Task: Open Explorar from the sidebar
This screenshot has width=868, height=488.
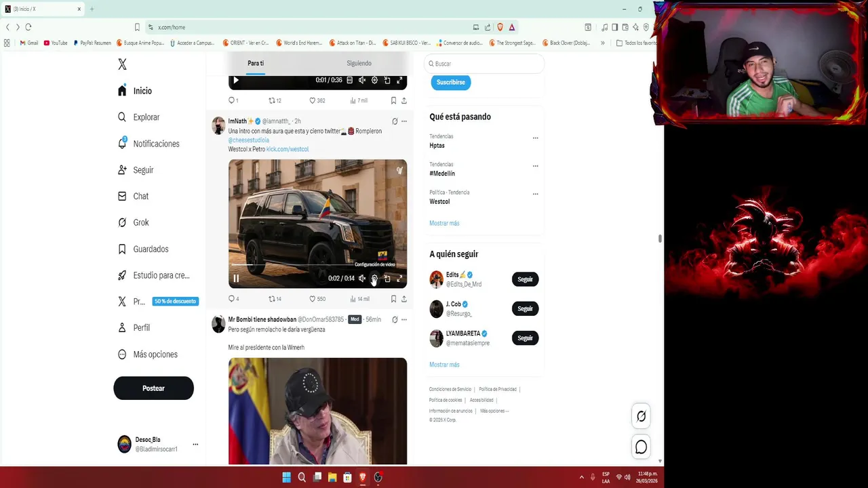Action: (138, 117)
